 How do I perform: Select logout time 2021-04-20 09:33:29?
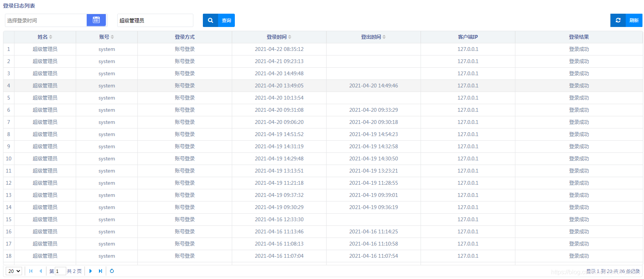pyautogui.click(x=373, y=110)
